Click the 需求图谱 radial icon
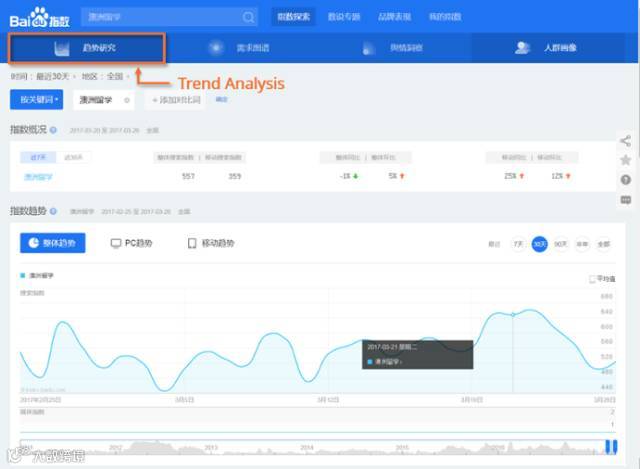The image size is (640, 469). point(216,48)
